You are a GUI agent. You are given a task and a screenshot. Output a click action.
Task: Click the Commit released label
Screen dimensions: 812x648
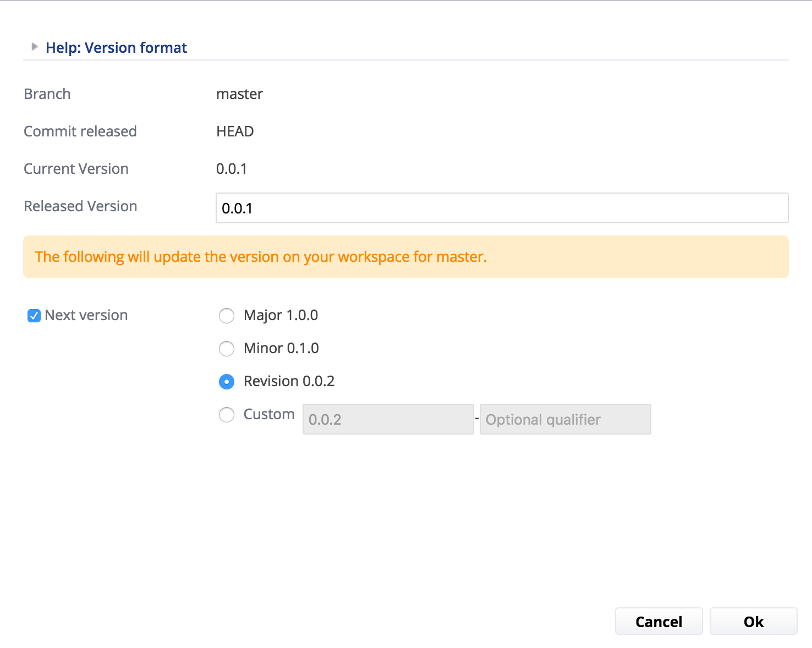tap(80, 131)
